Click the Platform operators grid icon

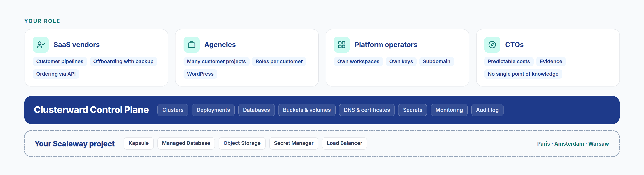pyautogui.click(x=342, y=45)
